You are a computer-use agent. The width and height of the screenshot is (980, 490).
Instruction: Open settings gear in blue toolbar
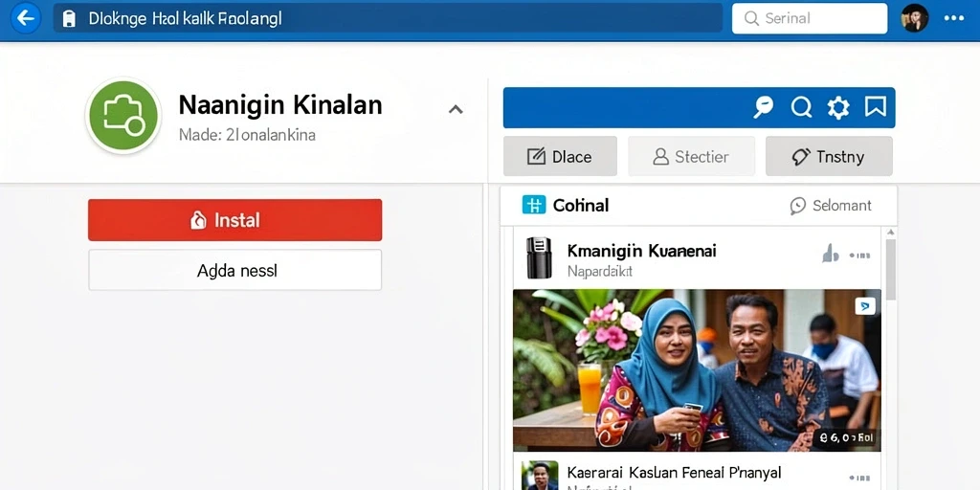[x=838, y=107]
